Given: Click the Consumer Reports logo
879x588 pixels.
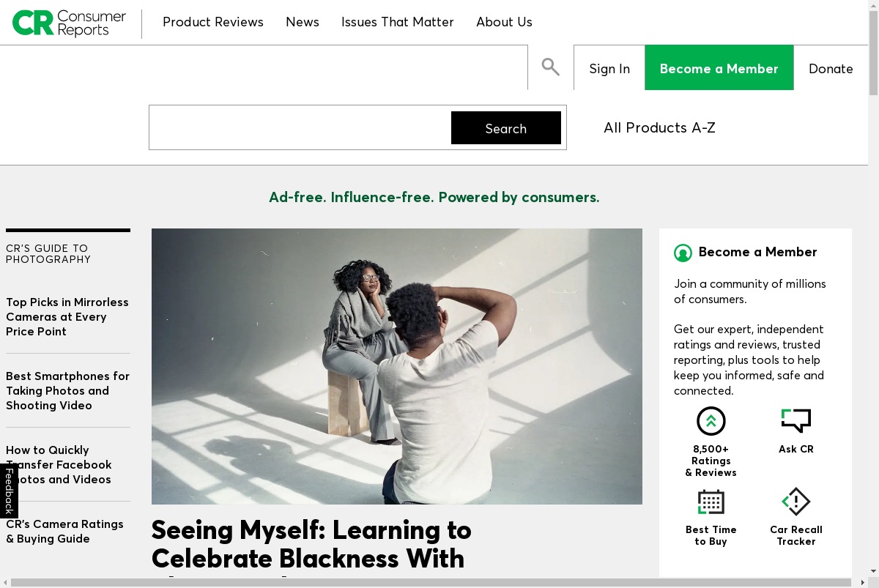Looking at the screenshot, I should click(x=69, y=23).
